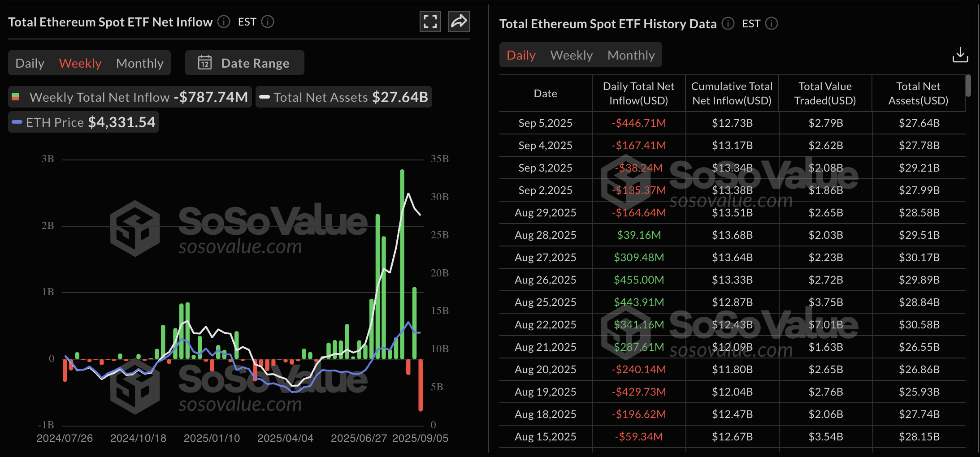Click info icon beside Net Inflow title
This screenshot has height=457, width=980.
click(224, 22)
